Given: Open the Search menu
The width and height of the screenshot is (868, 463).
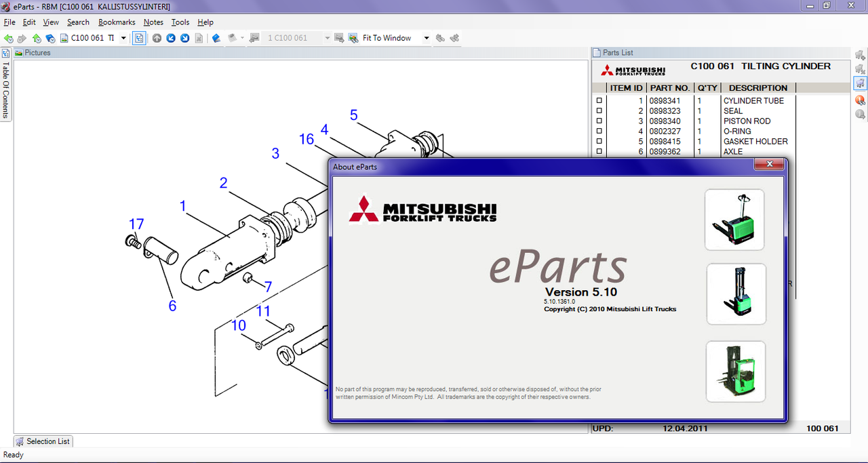Looking at the screenshot, I should [x=78, y=22].
